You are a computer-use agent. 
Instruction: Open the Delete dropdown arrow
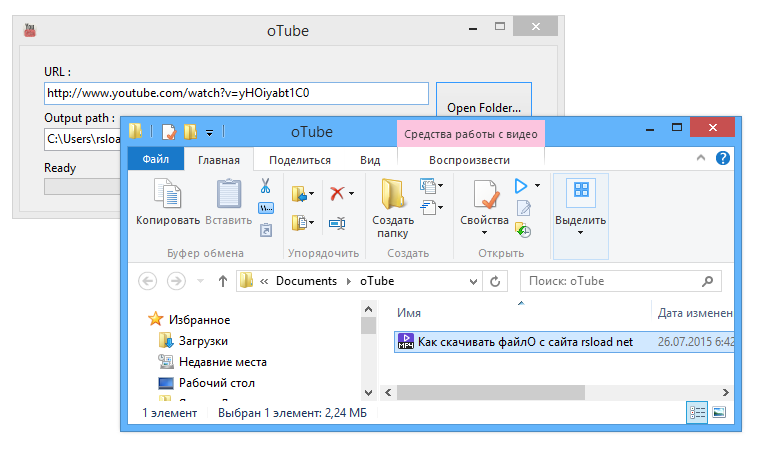click(351, 193)
